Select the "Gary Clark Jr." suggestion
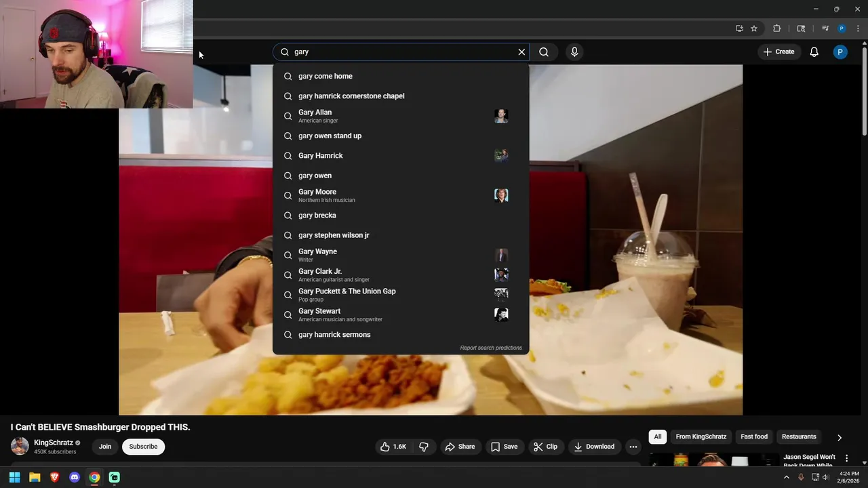The image size is (868, 488). pyautogui.click(x=401, y=275)
